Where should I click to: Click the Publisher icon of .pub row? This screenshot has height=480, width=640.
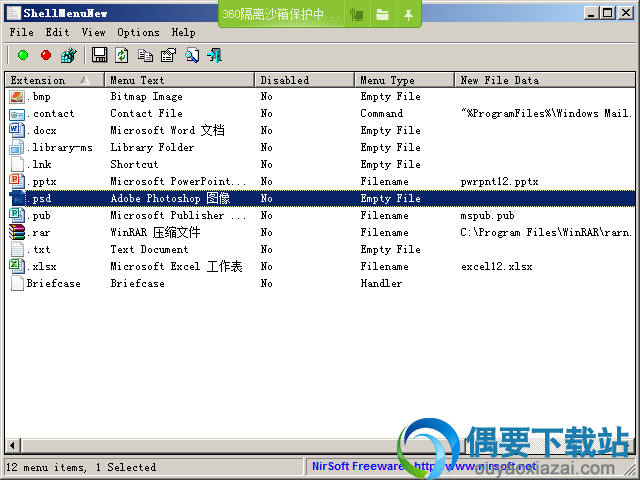click(17, 216)
